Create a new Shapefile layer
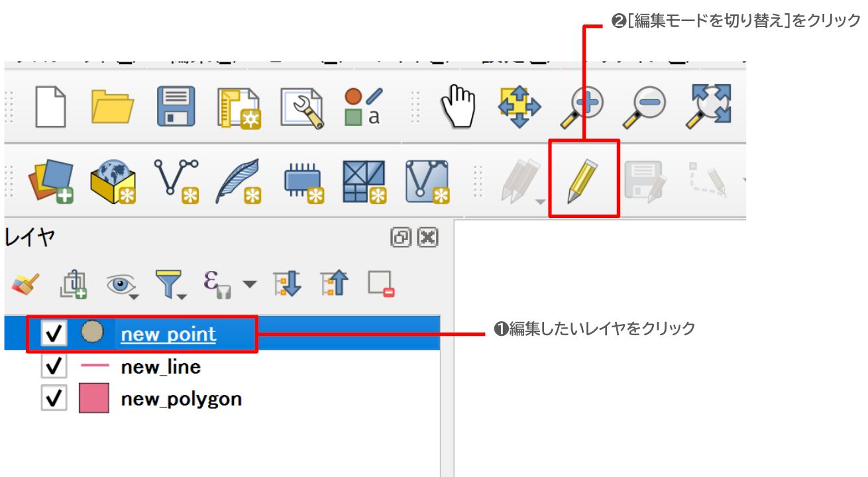The height and width of the screenshot is (477, 868). [176, 181]
